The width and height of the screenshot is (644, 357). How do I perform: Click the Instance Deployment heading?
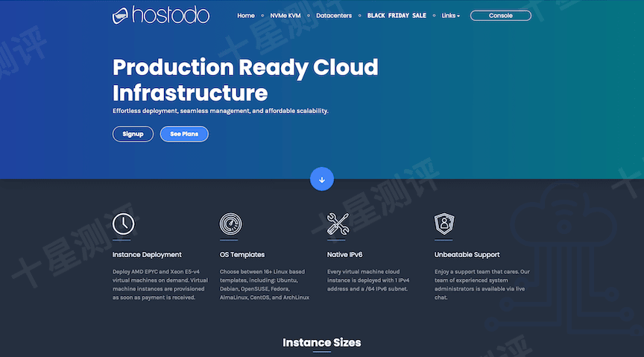click(x=147, y=255)
